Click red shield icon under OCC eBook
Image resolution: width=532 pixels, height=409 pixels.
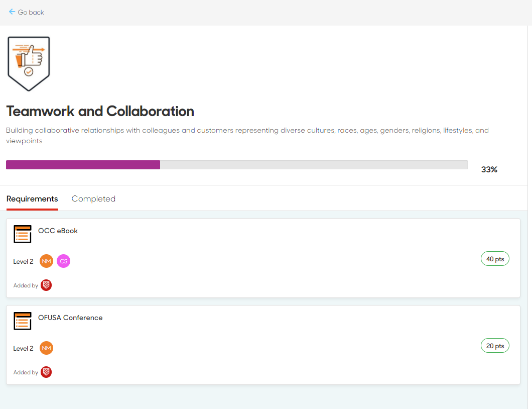46,285
